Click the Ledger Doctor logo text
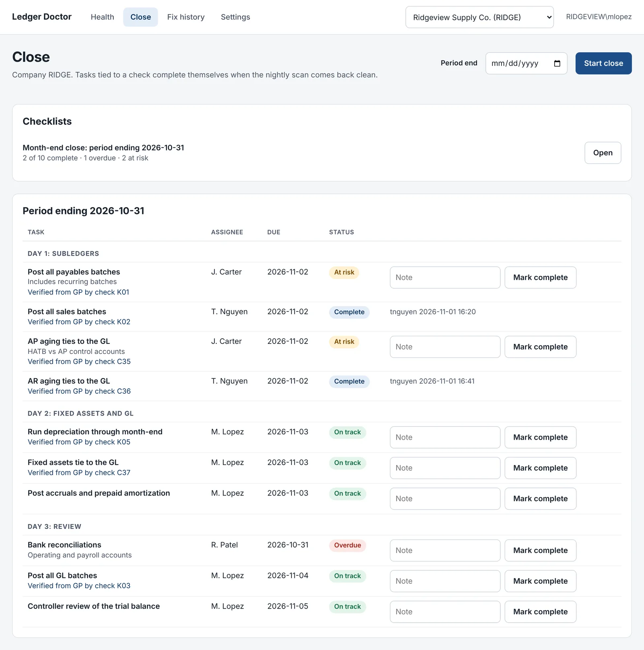 click(x=42, y=17)
